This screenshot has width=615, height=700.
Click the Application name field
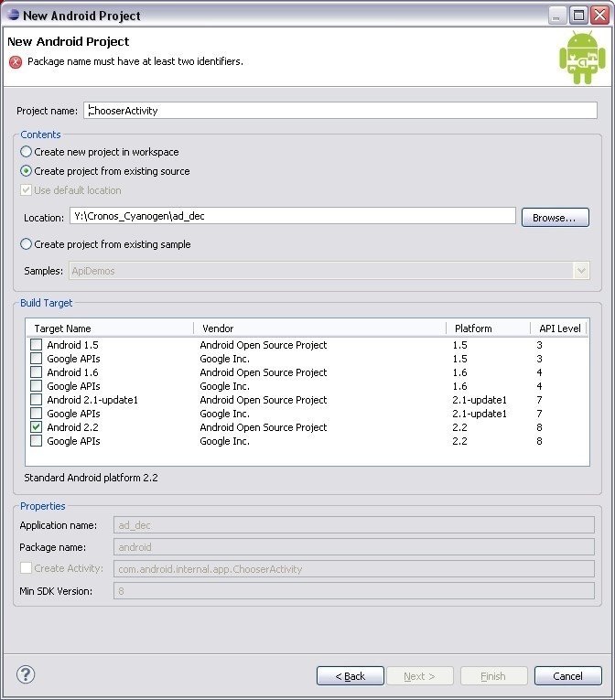(x=354, y=525)
